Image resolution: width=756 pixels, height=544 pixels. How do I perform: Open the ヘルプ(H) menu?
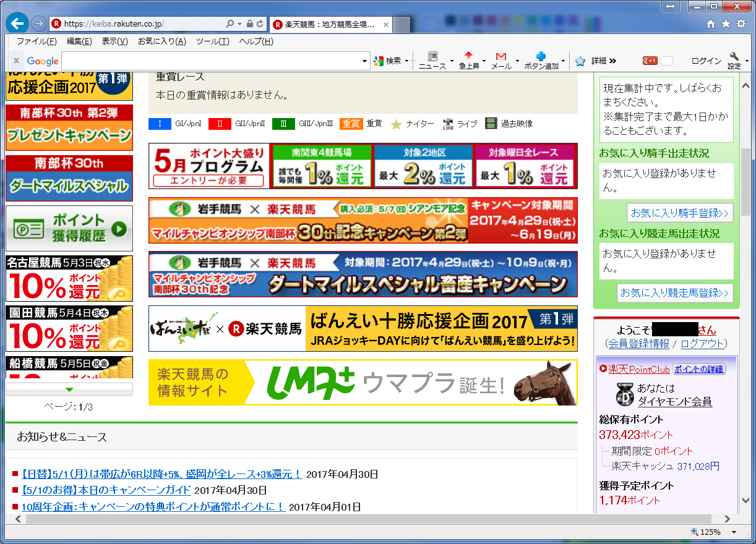point(256,41)
